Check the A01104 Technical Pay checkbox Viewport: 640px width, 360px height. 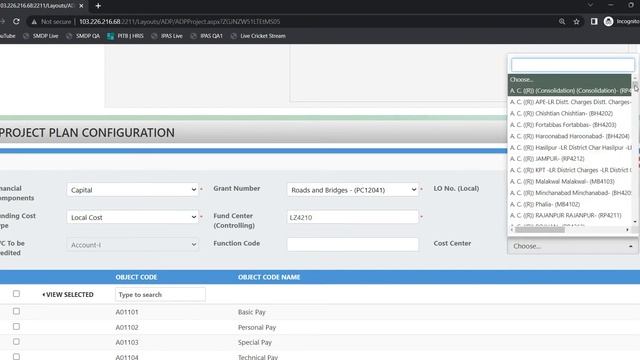click(16, 356)
